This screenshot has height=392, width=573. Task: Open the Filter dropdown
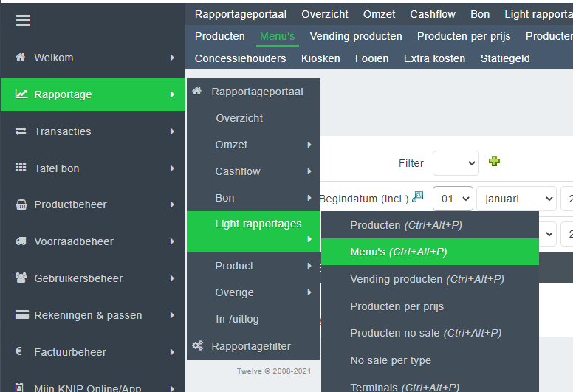coord(456,163)
